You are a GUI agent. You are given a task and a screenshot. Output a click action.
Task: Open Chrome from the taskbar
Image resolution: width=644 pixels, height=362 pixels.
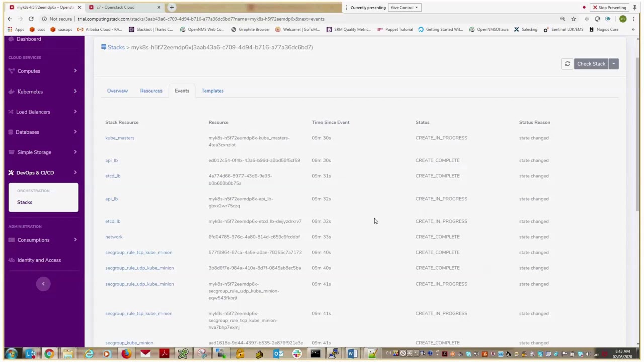pyautogui.click(x=49, y=354)
